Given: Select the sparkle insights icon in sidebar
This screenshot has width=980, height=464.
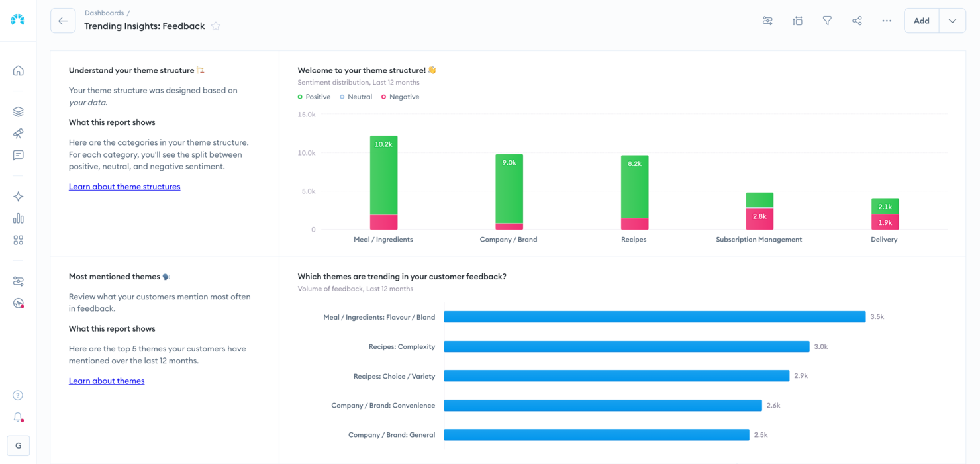Looking at the screenshot, I should point(18,196).
